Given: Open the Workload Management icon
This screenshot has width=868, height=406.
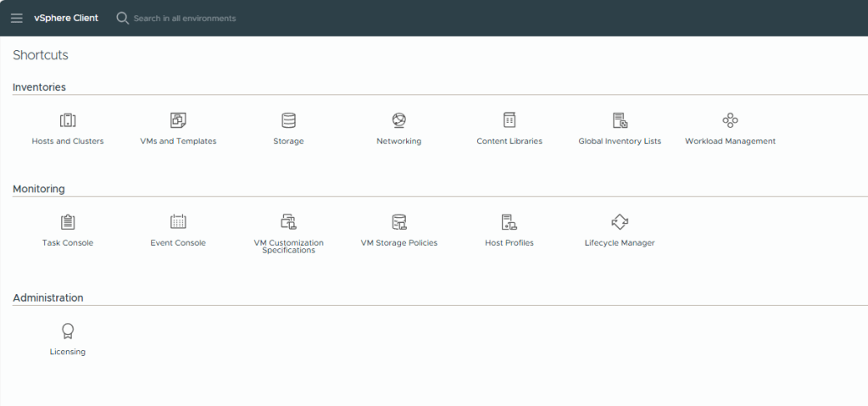Looking at the screenshot, I should point(730,120).
